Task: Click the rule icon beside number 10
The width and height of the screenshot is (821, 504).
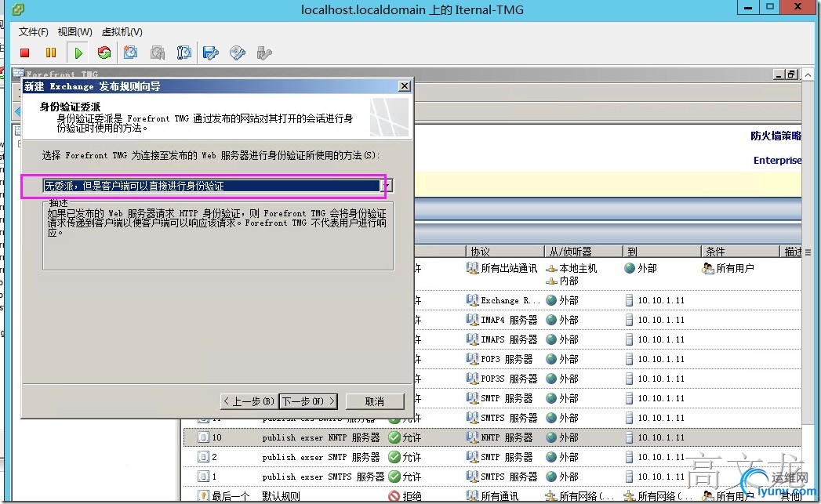Action: (x=203, y=437)
